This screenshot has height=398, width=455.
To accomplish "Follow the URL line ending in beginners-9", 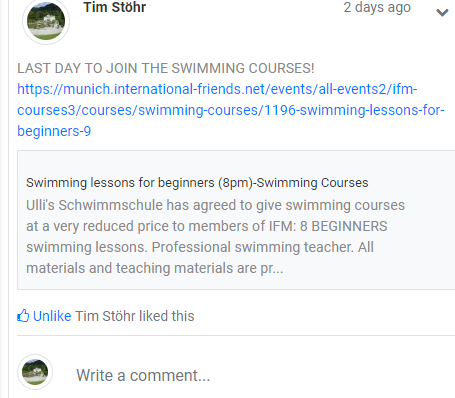I will click(x=54, y=131).
